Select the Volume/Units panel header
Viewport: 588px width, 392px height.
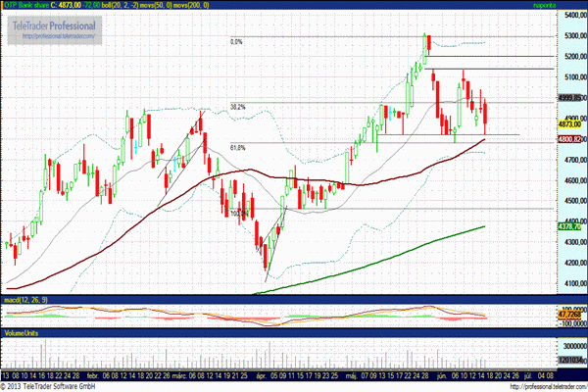click(24, 332)
